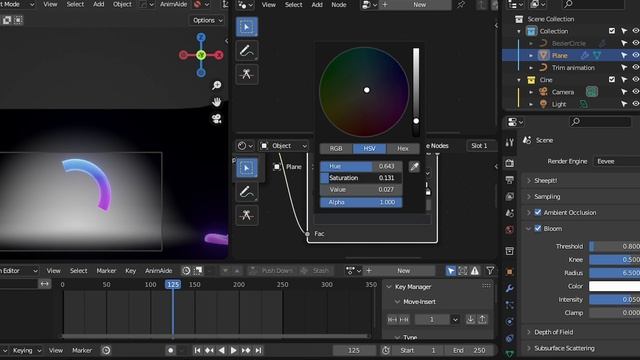Adjust the Saturation slider in the color picker
Viewport: 640px width, 360px height.
pos(361,178)
